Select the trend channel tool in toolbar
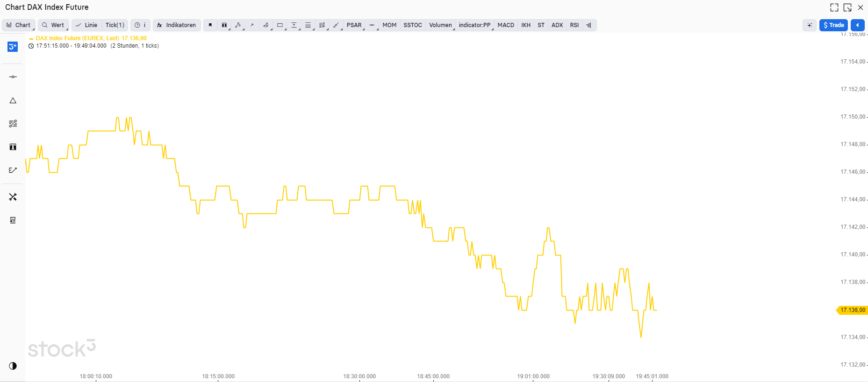The image size is (868, 382). coord(336,25)
